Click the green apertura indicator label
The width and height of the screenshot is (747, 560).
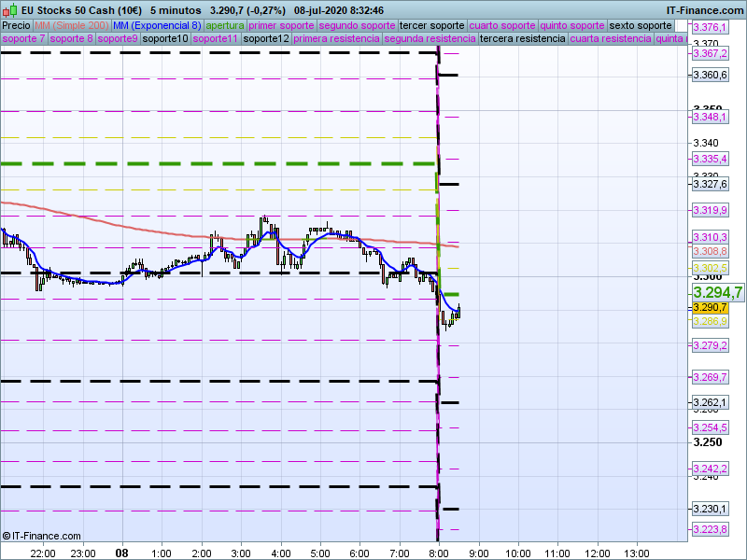coord(225,25)
